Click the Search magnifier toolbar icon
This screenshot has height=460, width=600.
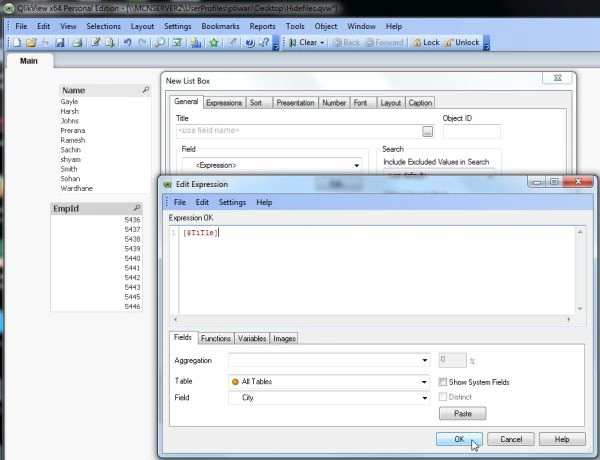(x=160, y=42)
